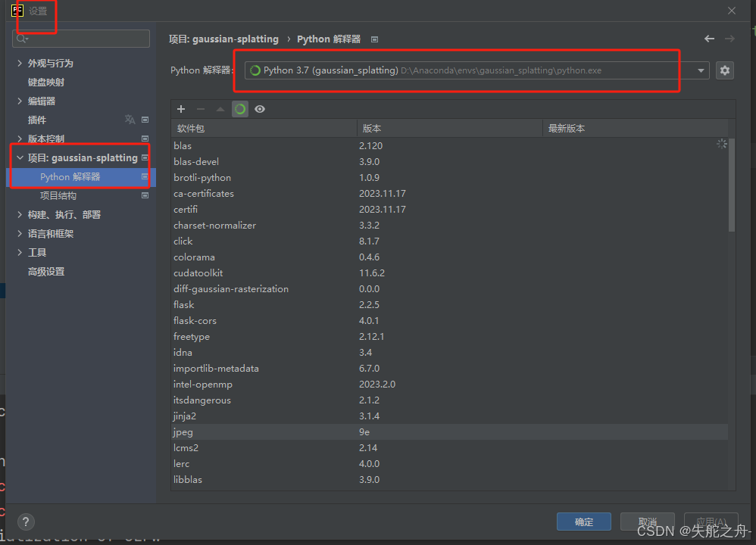Close the settings dialog
Image resolution: width=756 pixels, height=545 pixels.
click(x=732, y=11)
